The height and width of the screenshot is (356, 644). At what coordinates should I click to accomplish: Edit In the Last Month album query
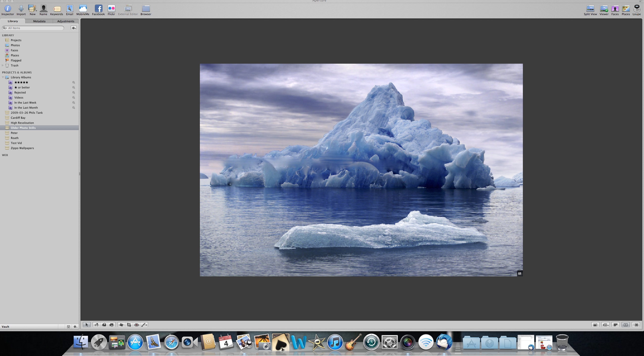74,108
